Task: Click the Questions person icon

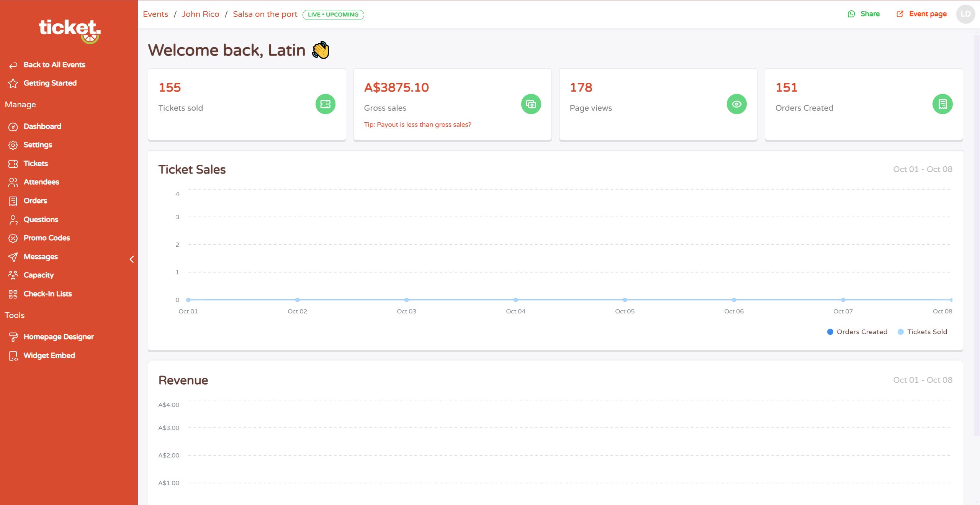Action: click(x=13, y=220)
